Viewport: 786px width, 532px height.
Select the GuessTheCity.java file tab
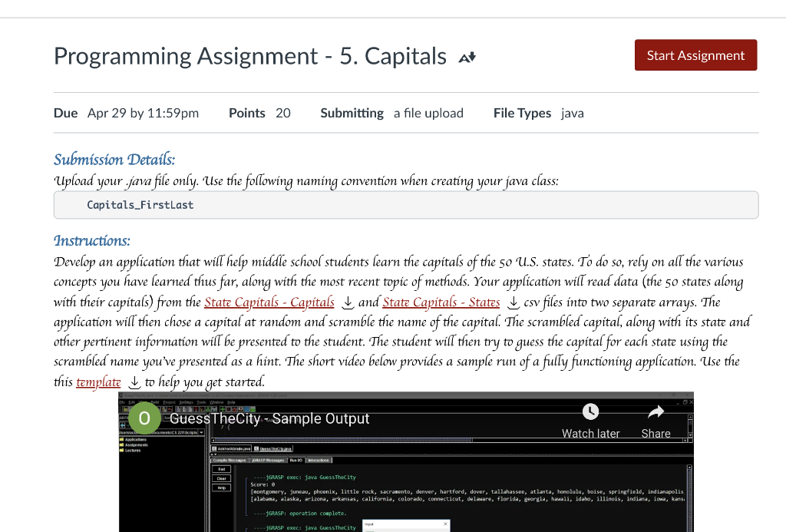pos(275,448)
